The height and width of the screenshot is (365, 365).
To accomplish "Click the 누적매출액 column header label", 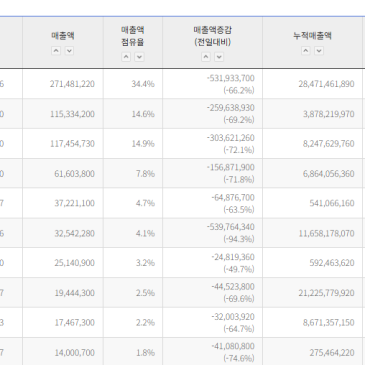I will [312, 36].
